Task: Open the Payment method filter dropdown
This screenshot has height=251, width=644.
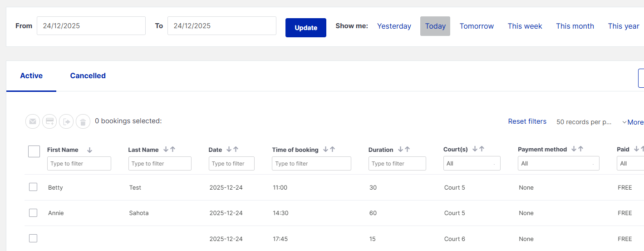Action: point(558,163)
